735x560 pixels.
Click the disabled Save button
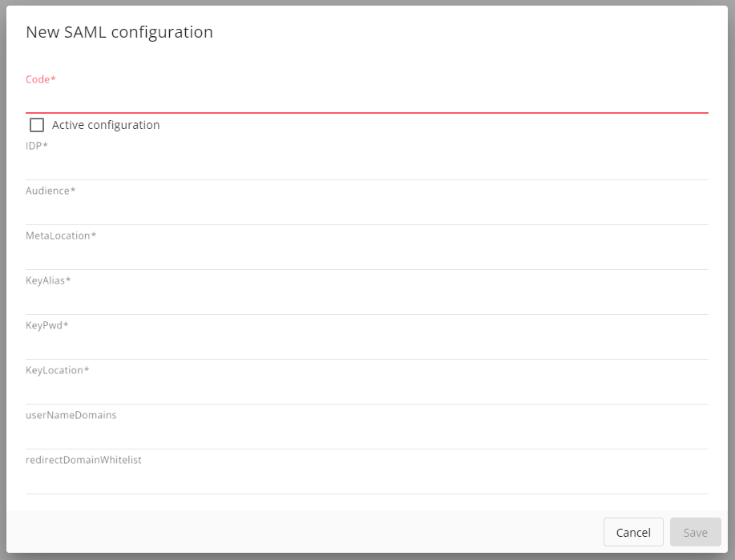[695, 532]
